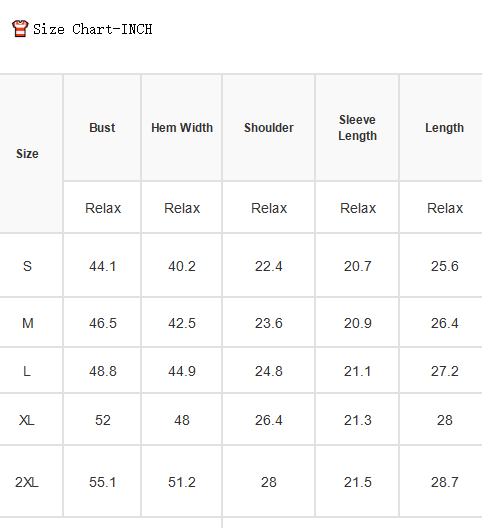
Task: Click the Length column header
Action: [445, 128]
